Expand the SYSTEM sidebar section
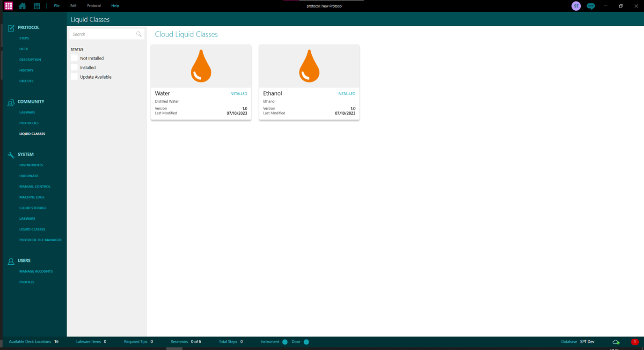Screen dimensions: 644x350 tap(26, 154)
